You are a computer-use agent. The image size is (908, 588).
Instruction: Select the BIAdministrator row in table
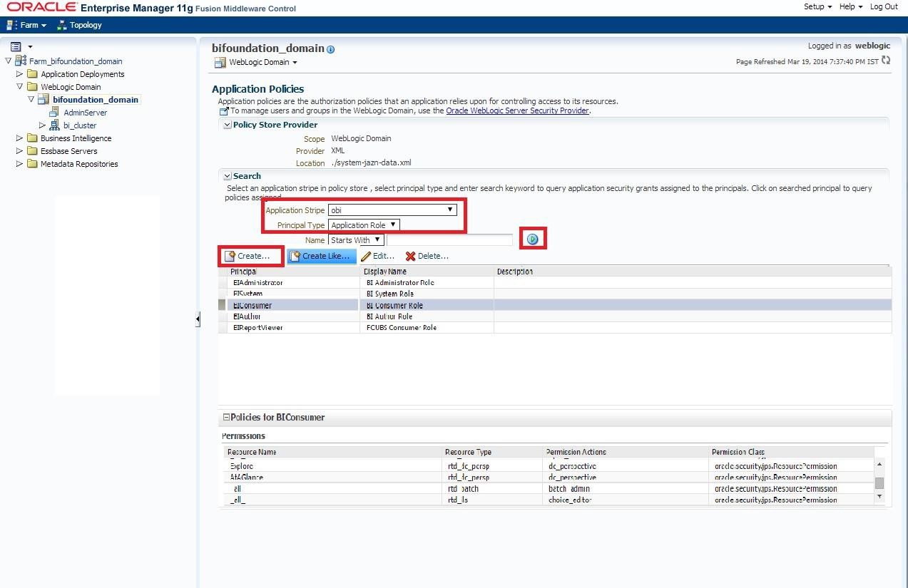[257, 283]
